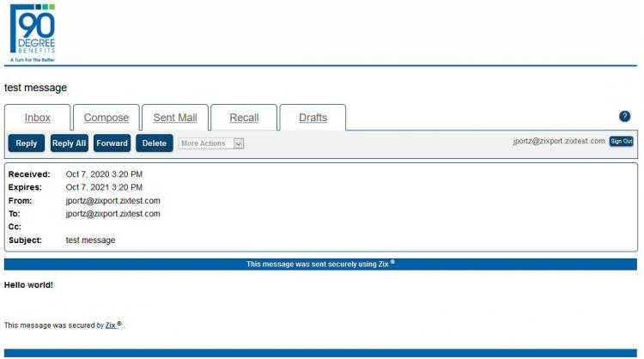The height and width of the screenshot is (359, 644).
Task: Click the test message page heading
Action: (35, 88)
